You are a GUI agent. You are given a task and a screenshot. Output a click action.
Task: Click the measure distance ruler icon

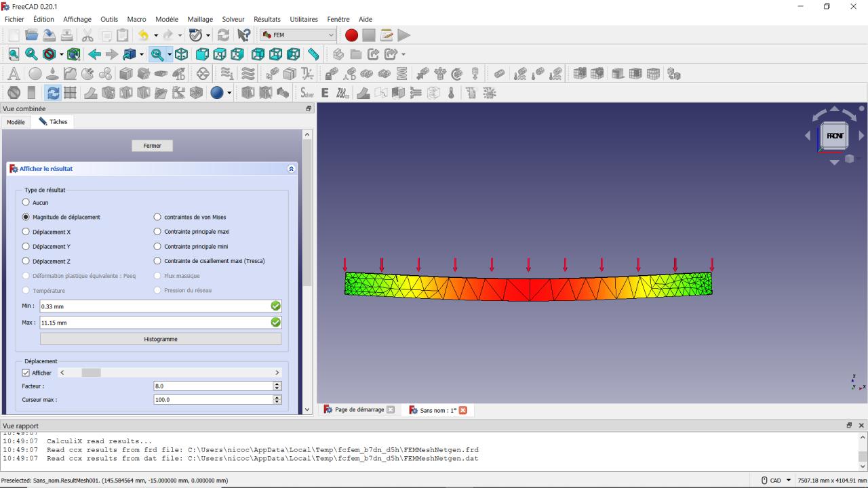click(313, 54)
